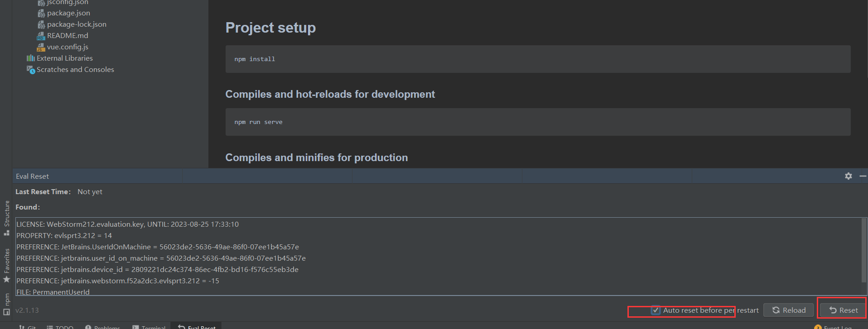
Task: Click the Found list vertical scrollbar
Action: (x=863, y=250)
